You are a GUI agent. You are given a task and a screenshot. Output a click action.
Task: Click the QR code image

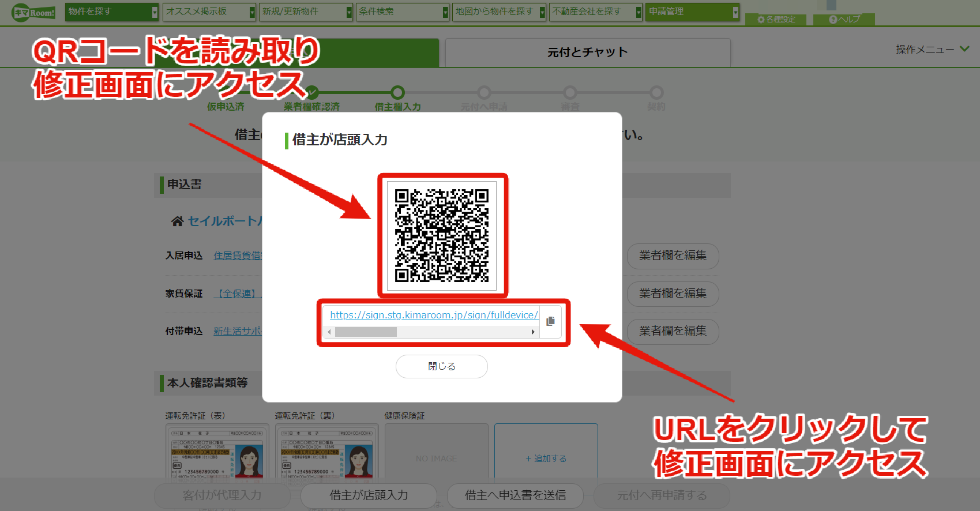[442, 235]
